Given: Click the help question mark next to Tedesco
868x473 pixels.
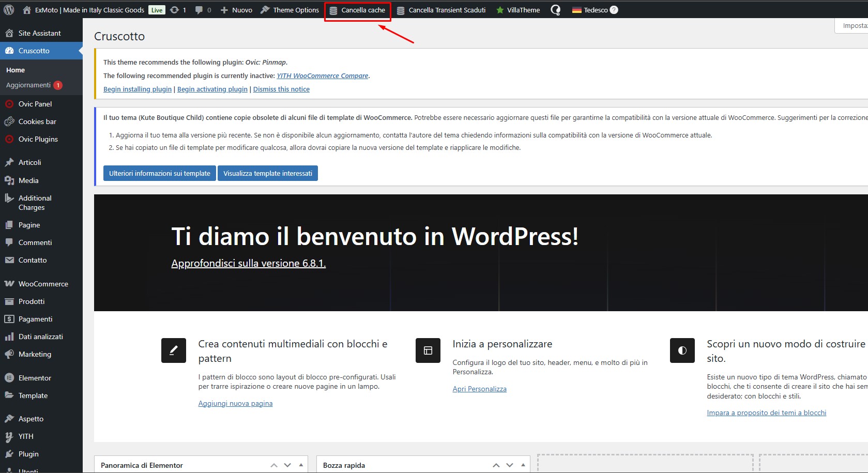Looking at the screenshot, I should (x=614, y=10).
